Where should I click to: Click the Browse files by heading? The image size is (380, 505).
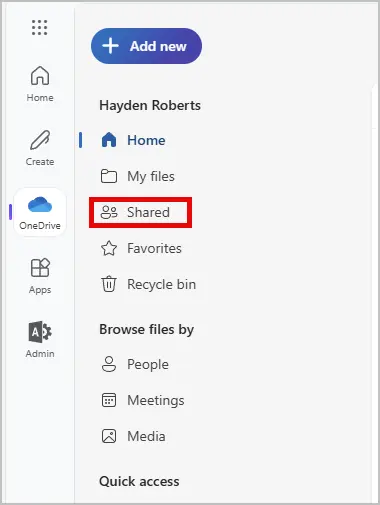point(147,330)
